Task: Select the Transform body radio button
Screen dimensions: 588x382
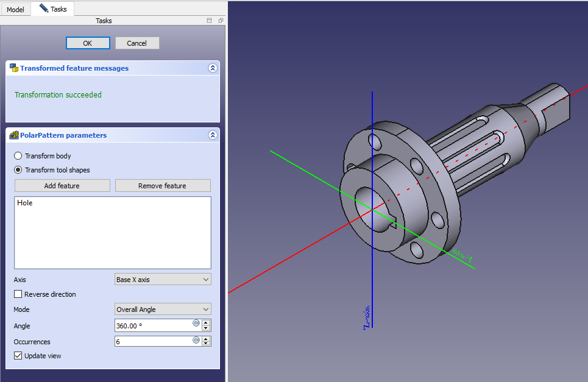Action: click(18, 156)
